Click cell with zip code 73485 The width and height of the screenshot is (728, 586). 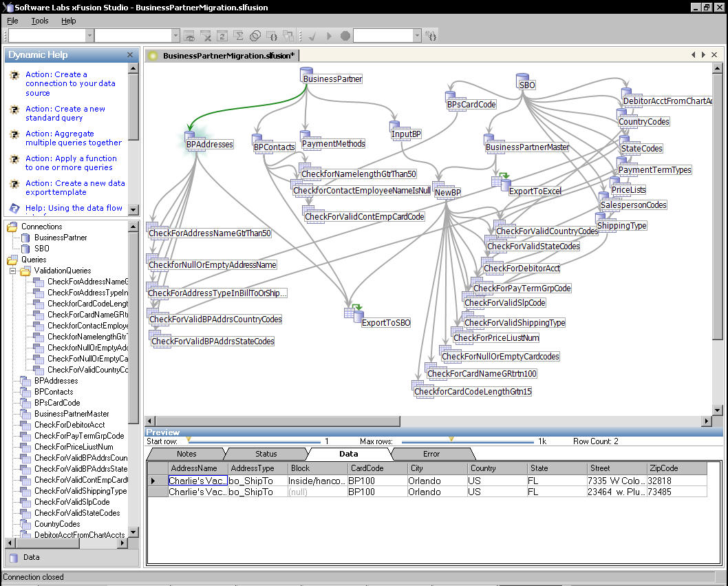click(676, 492)
